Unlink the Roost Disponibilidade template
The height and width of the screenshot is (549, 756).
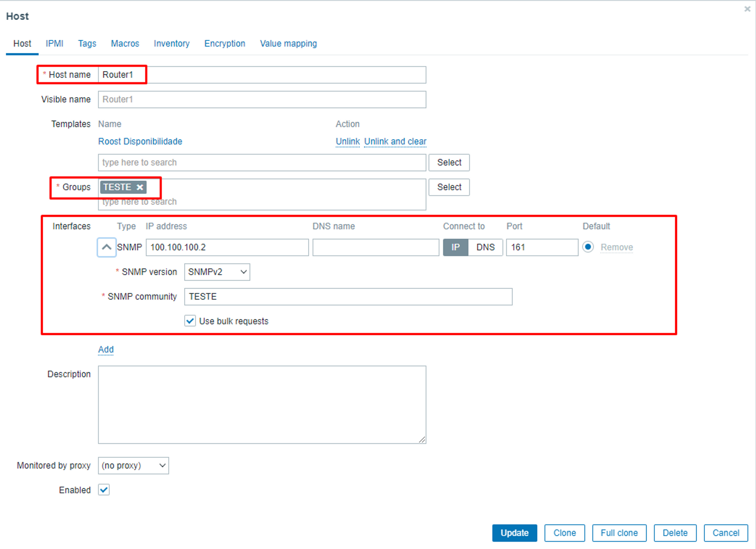click(x=348, y=141)
